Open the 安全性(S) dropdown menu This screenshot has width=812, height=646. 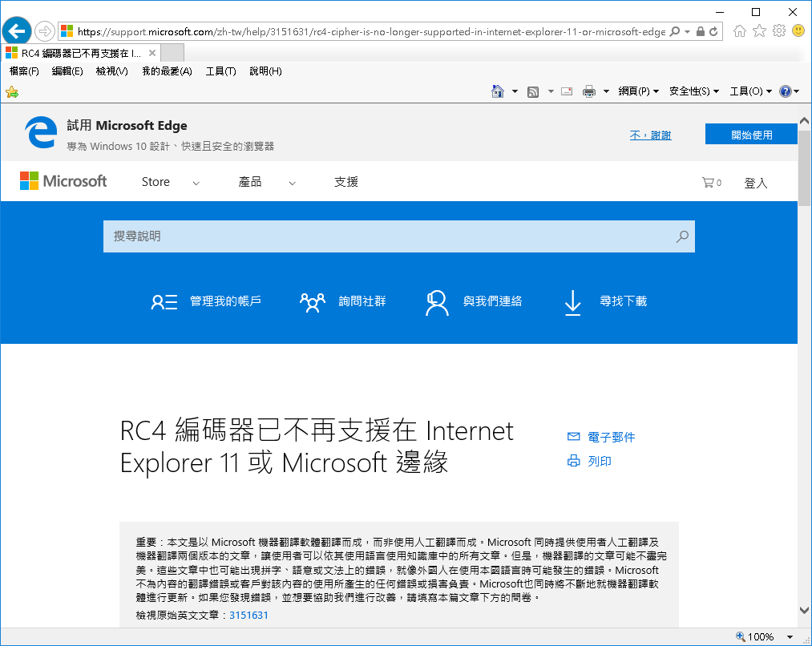(694, 91)
